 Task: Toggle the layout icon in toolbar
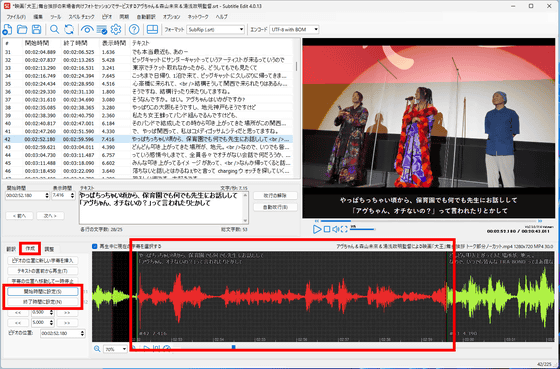tap(152, 29)
